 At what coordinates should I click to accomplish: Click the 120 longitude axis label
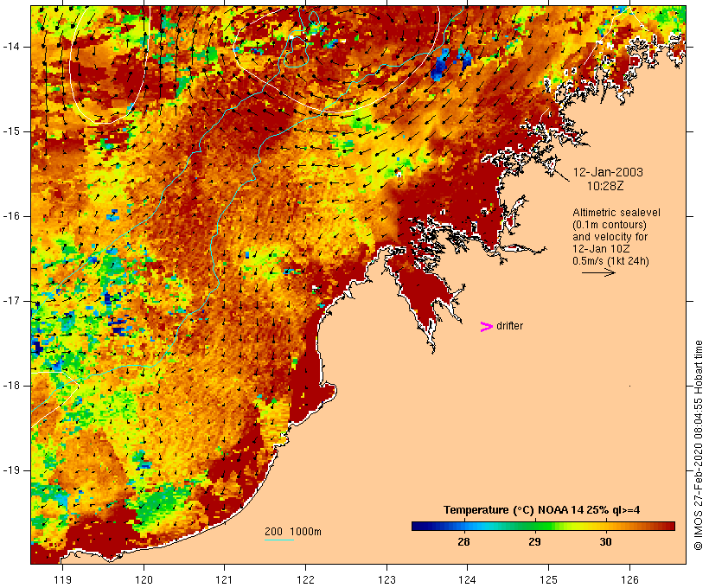[x=144, y=579]
